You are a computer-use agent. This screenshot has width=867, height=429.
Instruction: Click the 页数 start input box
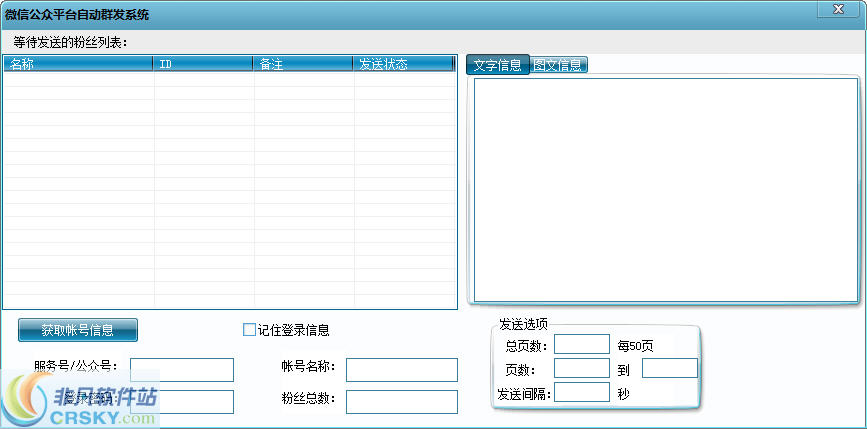click(582, 368)
